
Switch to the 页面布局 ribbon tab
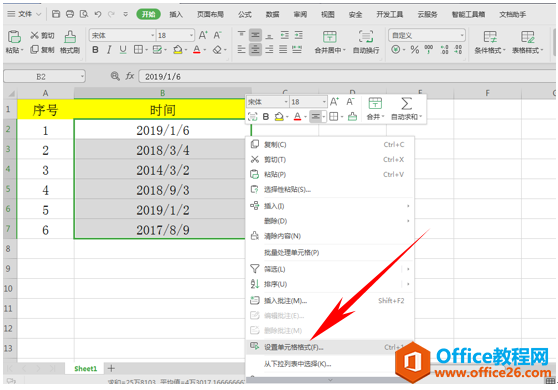tap(210, 14)
